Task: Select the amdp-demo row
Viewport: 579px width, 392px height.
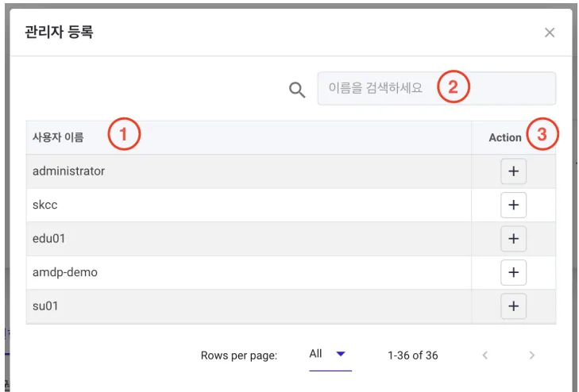Action: coord(291,272)
